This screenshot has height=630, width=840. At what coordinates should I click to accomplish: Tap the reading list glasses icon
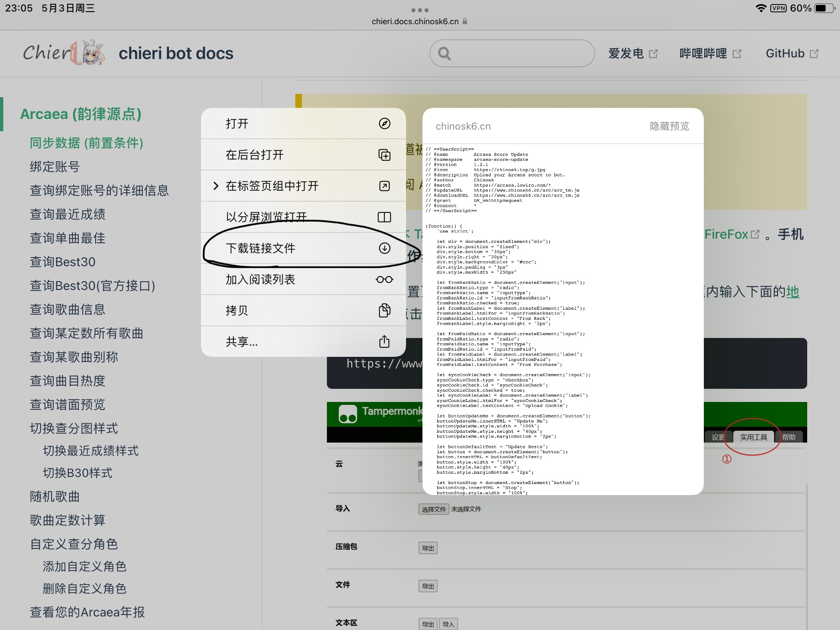tap(384, 279)
